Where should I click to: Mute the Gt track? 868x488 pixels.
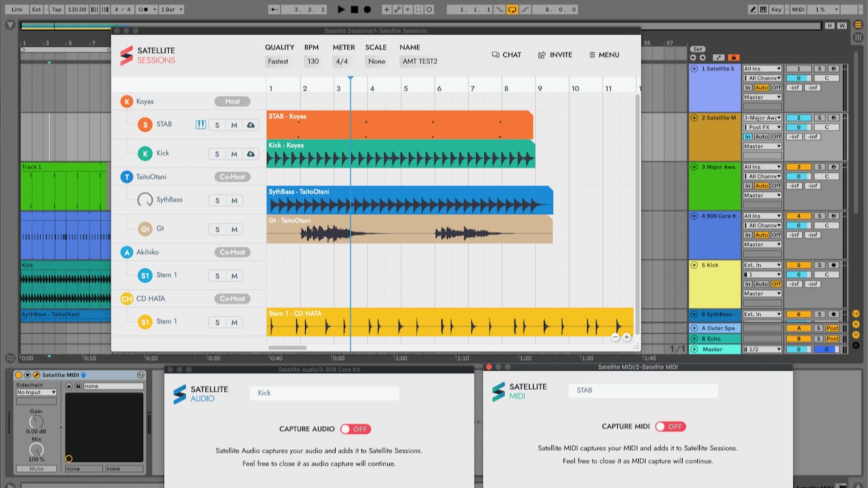pos(234,229)
